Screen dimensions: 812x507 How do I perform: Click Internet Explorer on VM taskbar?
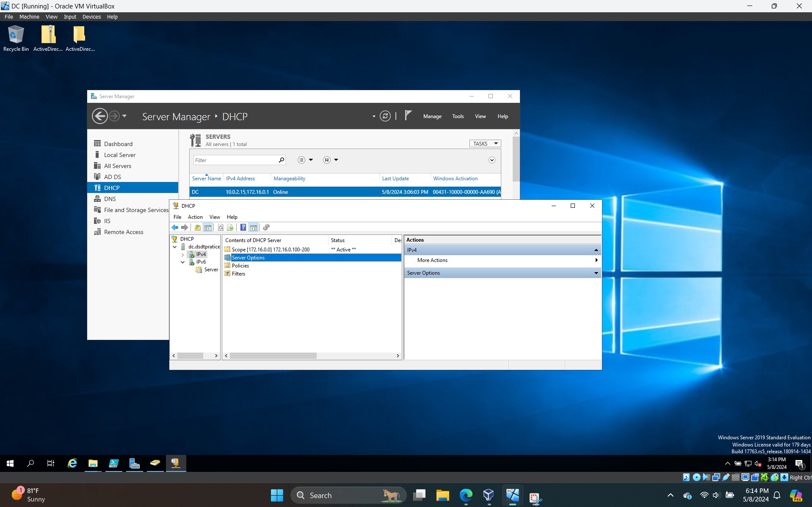point(72,463)
